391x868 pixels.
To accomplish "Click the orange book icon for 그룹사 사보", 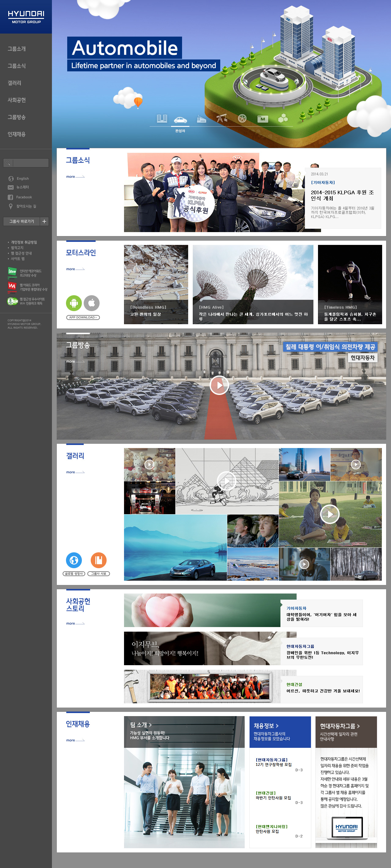I will tap(98, 560).
